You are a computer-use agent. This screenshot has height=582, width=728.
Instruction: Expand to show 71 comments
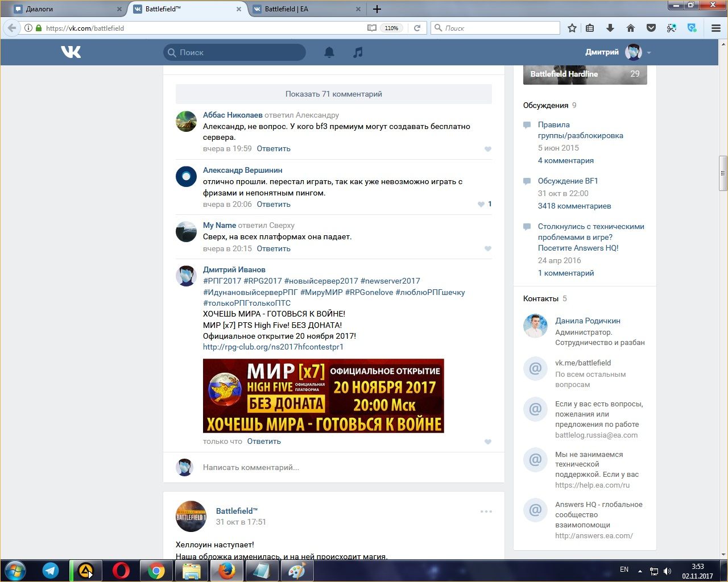[x=333, y=94]
